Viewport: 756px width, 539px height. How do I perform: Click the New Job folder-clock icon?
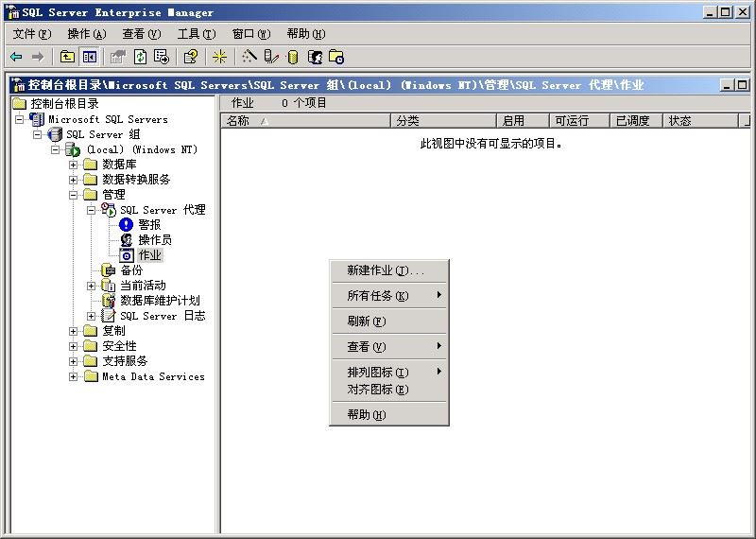click(336, 57)
